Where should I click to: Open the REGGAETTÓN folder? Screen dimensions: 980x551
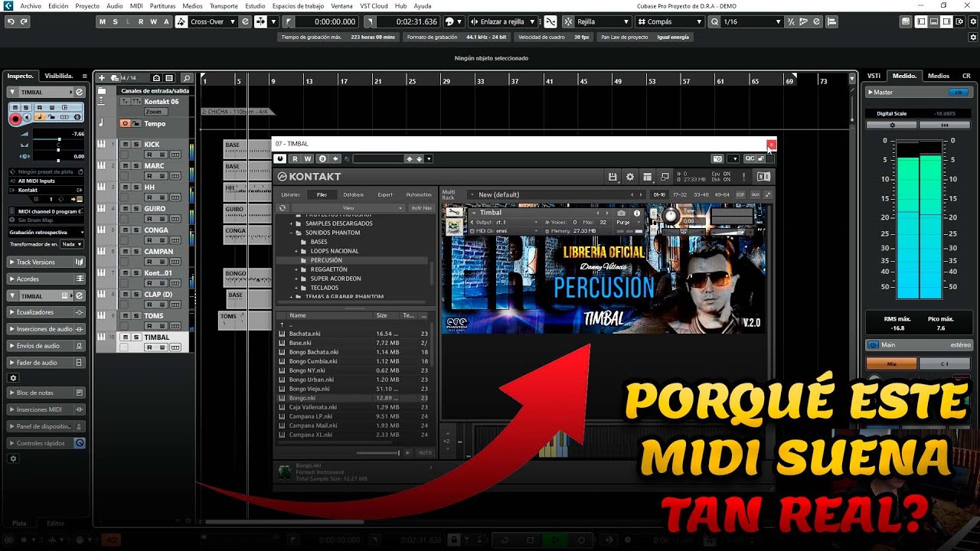pyautogui.click(x=328, y=269)
